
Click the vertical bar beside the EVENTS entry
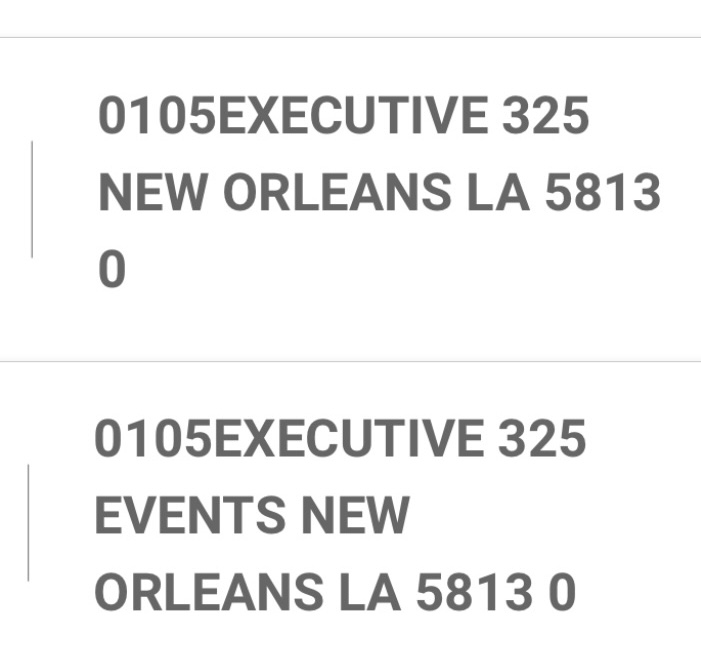point(28,522)
